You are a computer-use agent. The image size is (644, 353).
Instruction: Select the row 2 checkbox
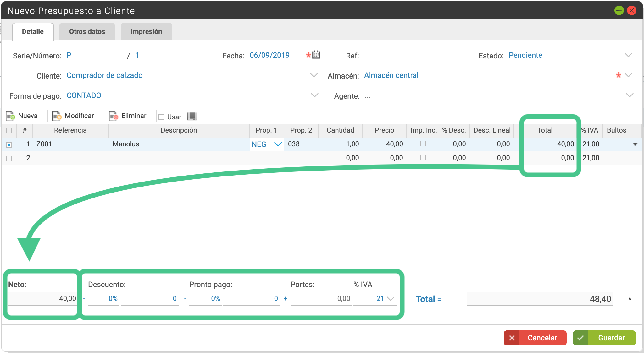(9, 159)
